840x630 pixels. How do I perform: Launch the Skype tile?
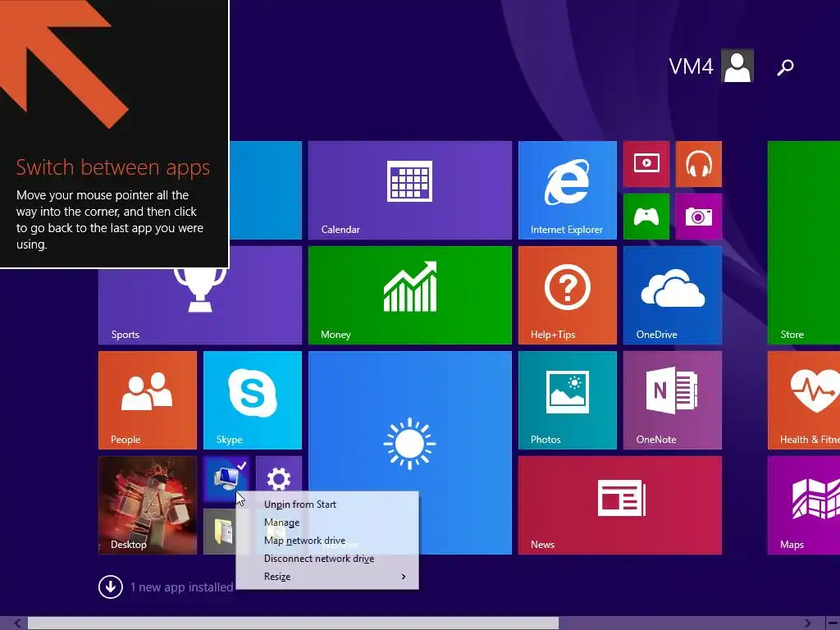pos(253,400)
